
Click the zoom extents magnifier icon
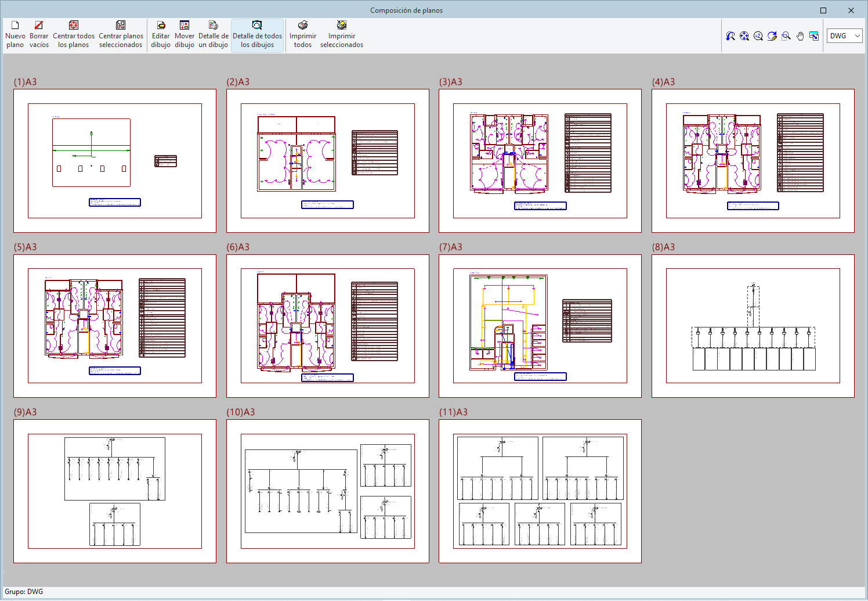(744, 36)
